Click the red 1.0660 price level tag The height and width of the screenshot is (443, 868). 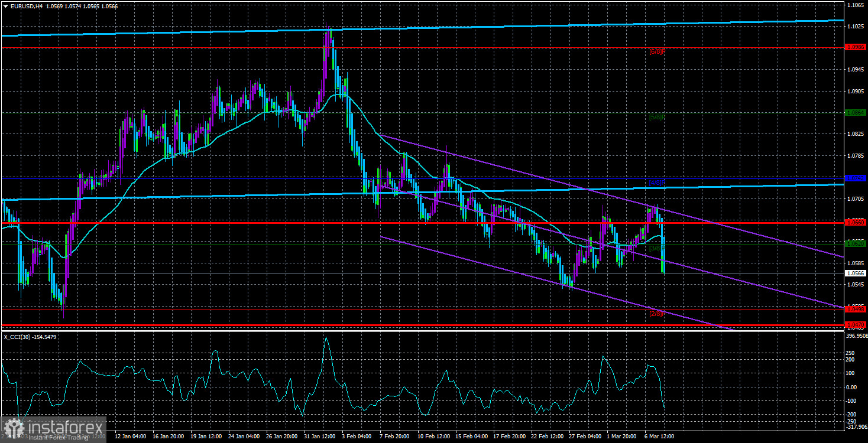coord(856,223)
